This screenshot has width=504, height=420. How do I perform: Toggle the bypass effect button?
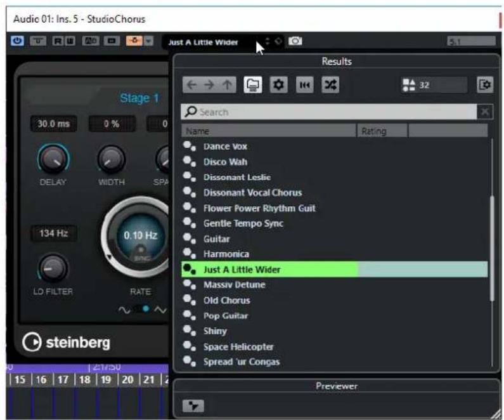[38, 41]
